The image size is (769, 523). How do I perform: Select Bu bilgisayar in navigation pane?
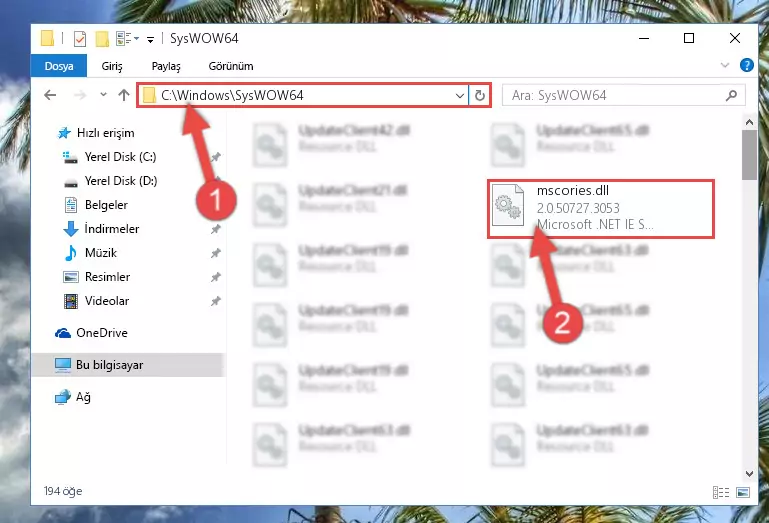pos(128,365)
